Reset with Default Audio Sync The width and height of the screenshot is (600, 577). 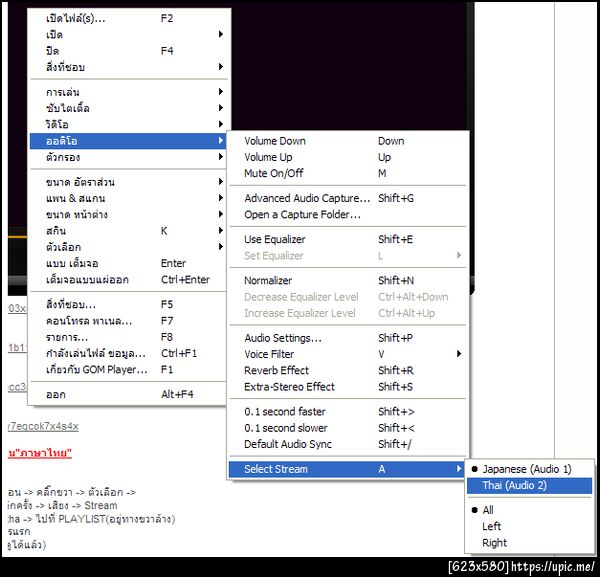click(x=347, y=444)
